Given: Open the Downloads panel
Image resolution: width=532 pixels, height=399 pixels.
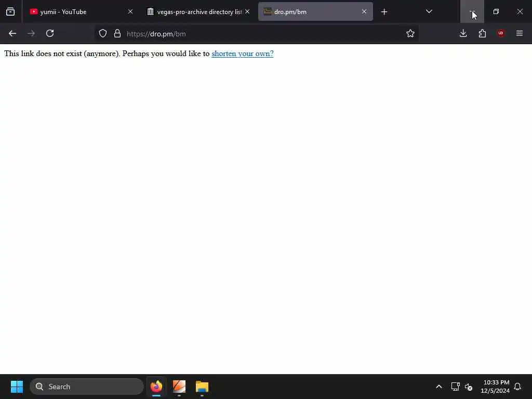Looking at the screenshot, I should (463, 34).
